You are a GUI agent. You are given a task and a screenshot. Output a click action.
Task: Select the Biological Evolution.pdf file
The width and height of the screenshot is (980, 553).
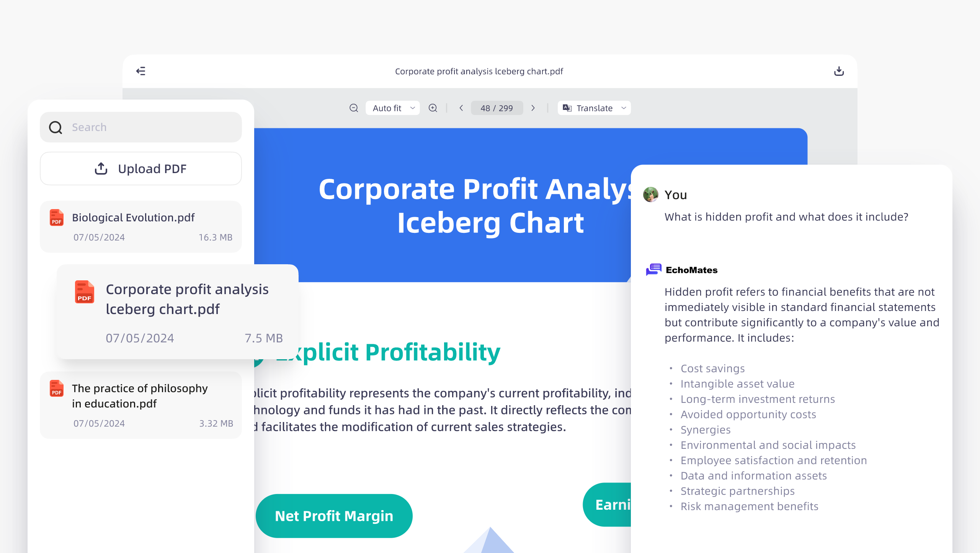coord(140,226)
